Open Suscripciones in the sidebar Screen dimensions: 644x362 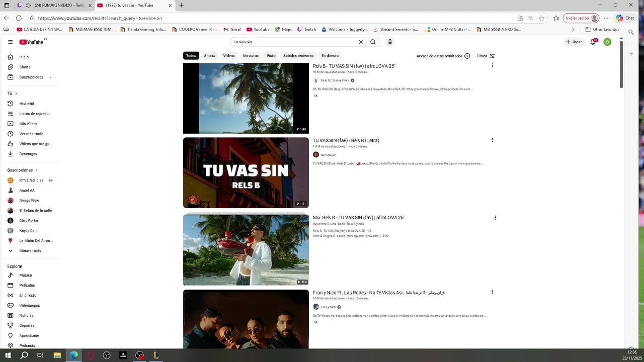[29, 77]
